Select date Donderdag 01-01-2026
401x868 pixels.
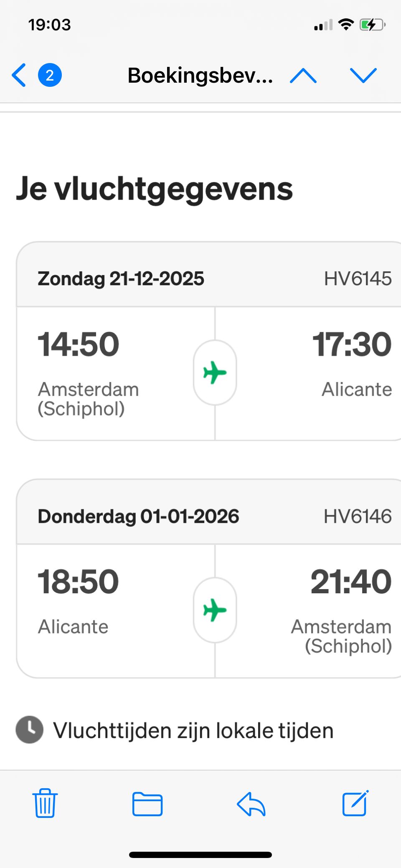coord(138,516)
